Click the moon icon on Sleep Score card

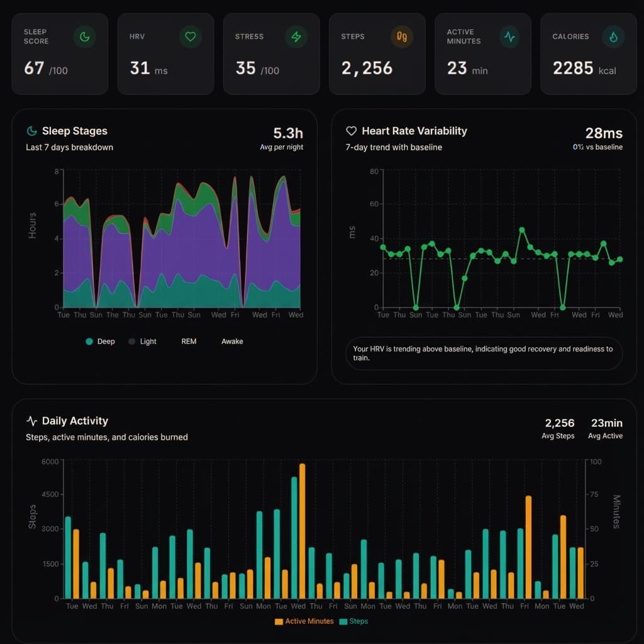[x=85, y=37]
